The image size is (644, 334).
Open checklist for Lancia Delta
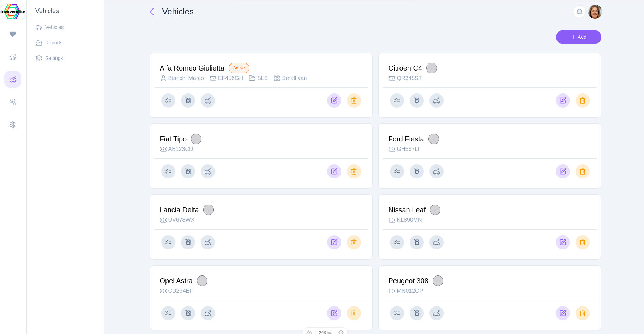168,242
